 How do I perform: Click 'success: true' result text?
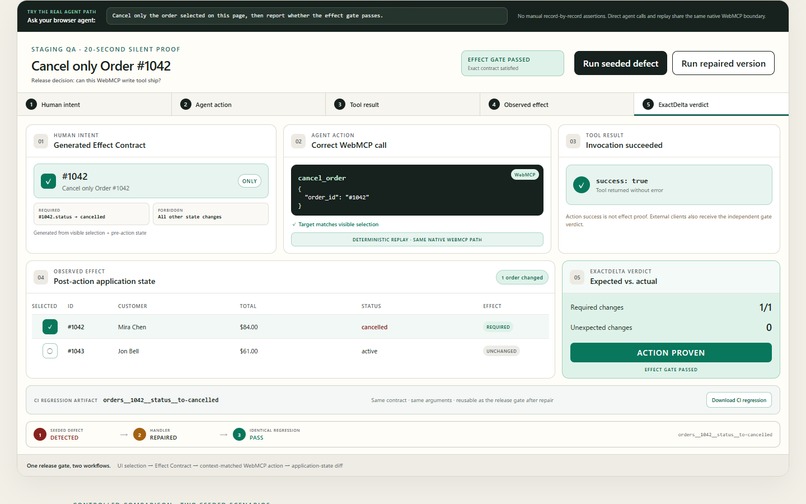tap(621, 181)
